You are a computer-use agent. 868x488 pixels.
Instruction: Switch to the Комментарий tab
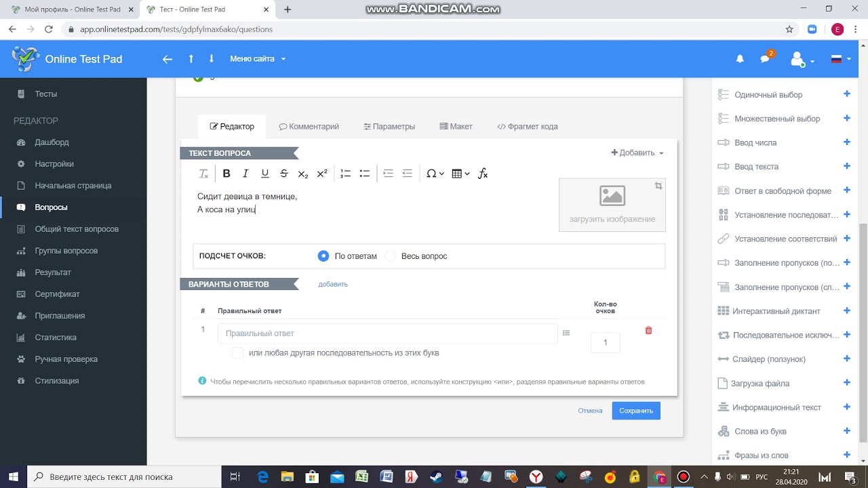(309, 126)
